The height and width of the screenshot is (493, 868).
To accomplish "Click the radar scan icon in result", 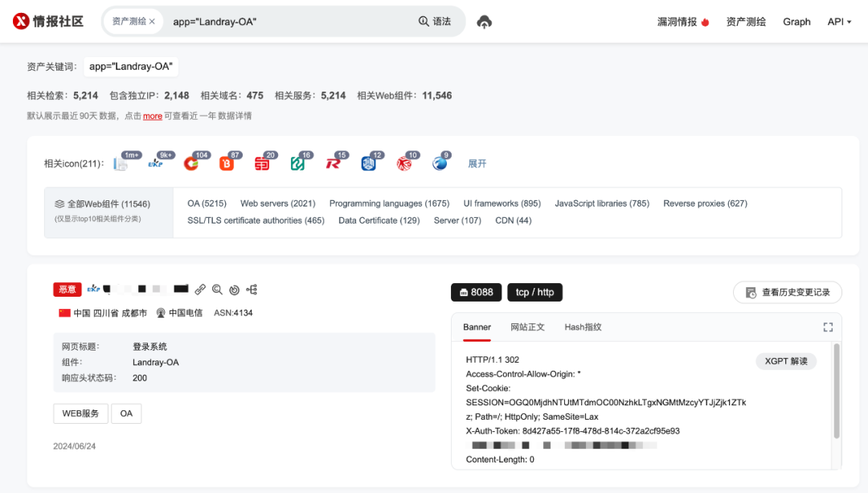I will 234,290.
